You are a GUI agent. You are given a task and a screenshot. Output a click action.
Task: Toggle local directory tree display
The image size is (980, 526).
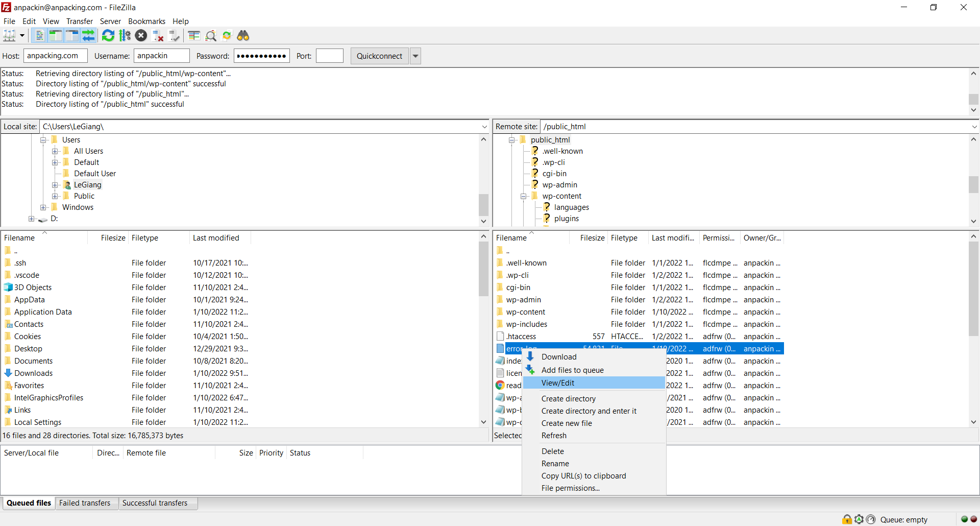tap(55, 35)
